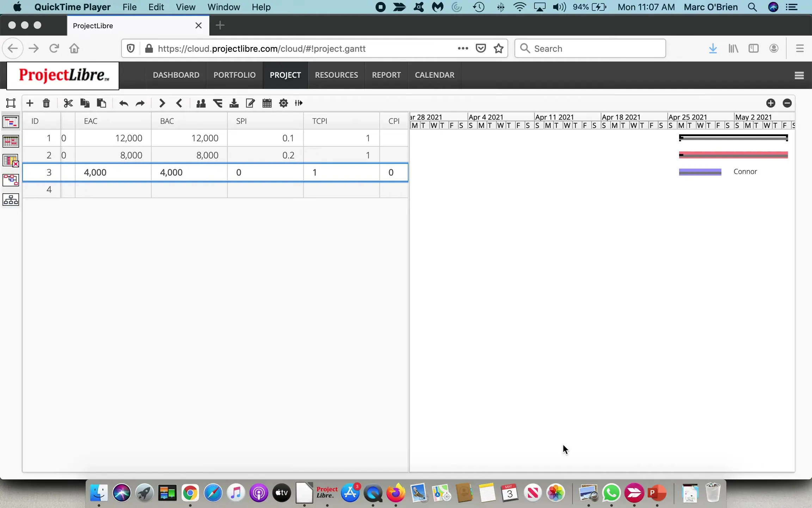Copy the selected row using copy icon
Image resolution: width=812 pixels, height=508 pixels.
pos(85,103)
